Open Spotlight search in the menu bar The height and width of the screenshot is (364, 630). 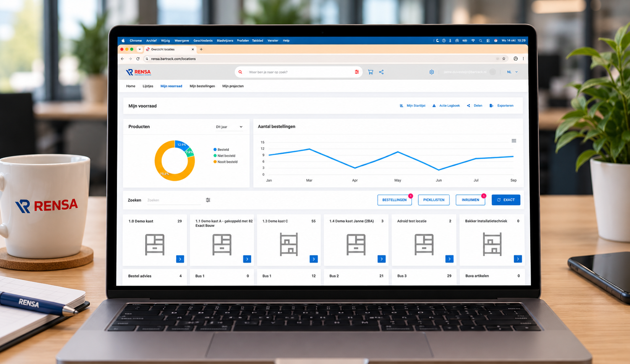coord(481,40)
